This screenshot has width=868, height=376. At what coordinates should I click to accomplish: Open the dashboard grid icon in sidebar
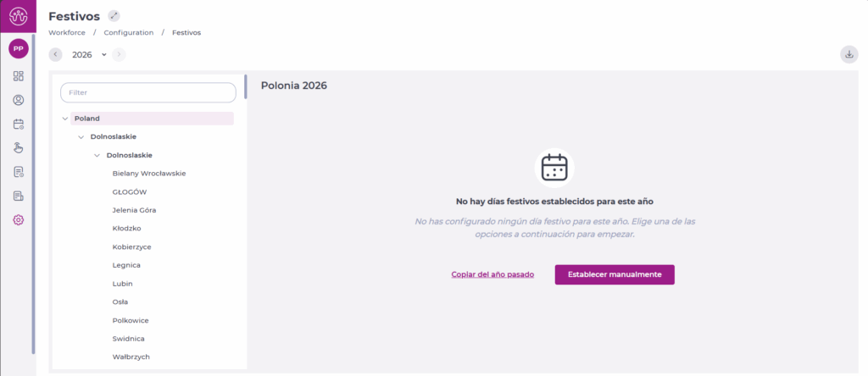[x=19, y=76]
